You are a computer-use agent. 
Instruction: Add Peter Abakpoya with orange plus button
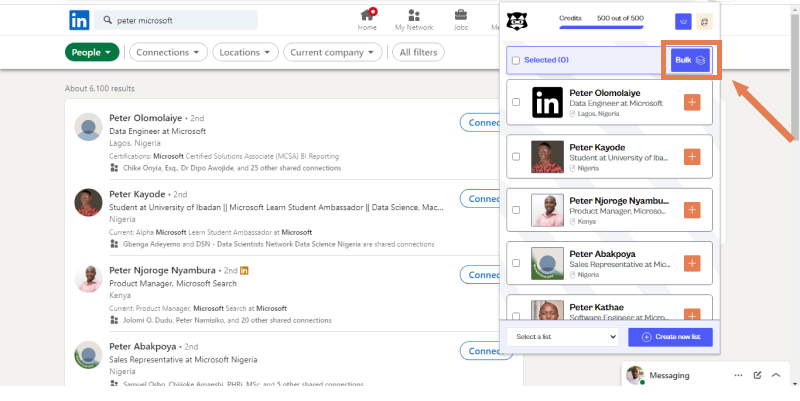click(692, 263)
